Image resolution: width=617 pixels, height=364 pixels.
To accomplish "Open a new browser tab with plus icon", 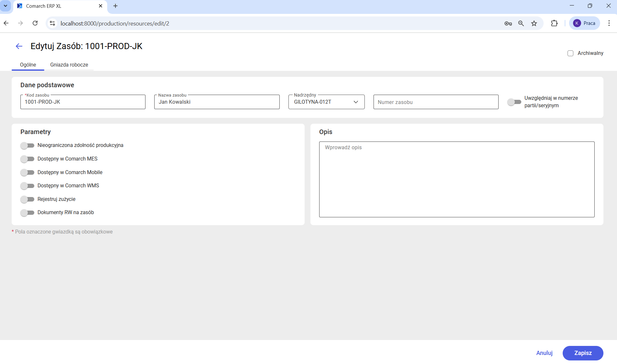I will pos(115,6).
